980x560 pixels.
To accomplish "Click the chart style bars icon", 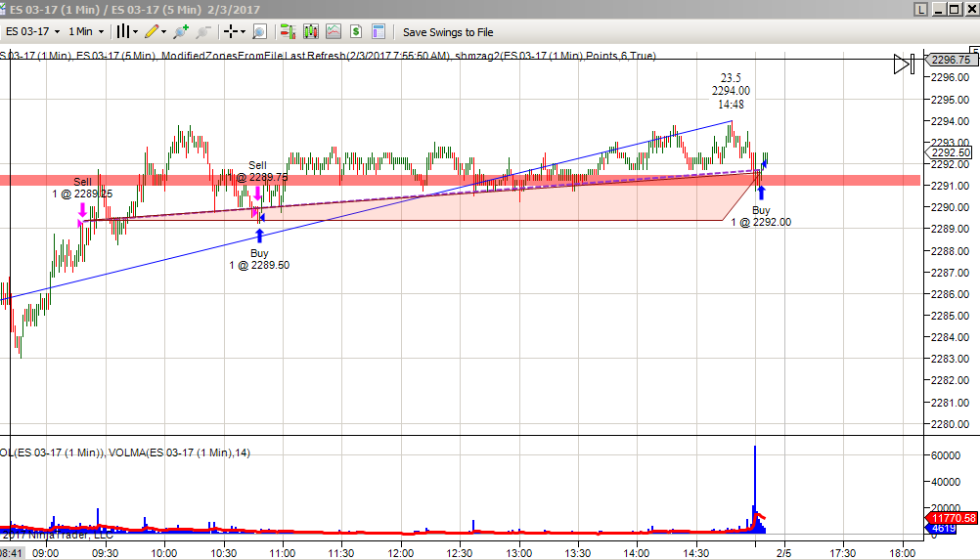I will click(123, 31).
